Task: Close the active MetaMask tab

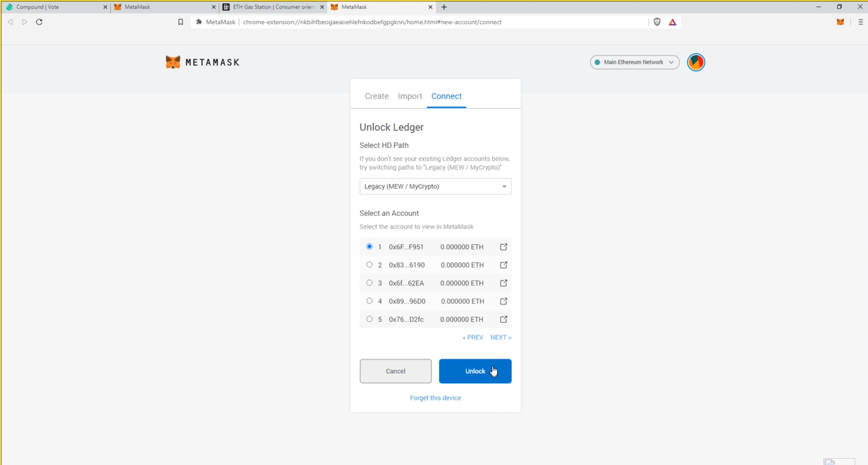Action: (430, 7)
